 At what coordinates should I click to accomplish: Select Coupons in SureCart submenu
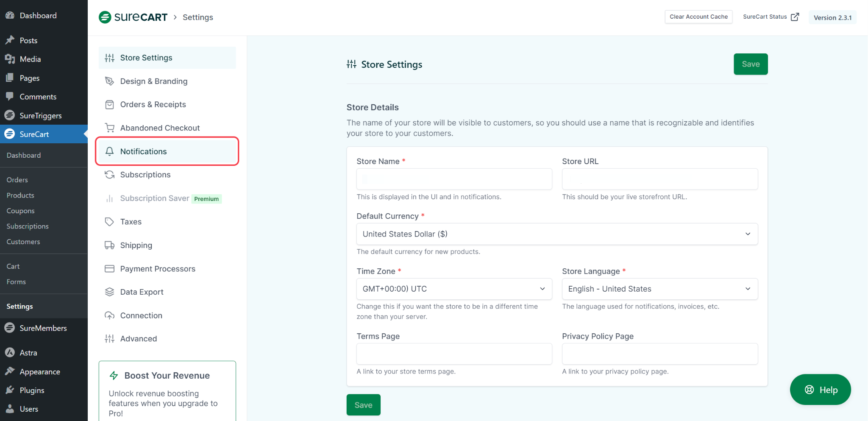(20, 211)
